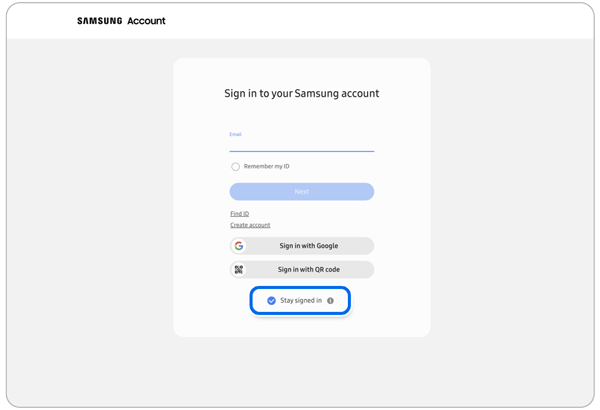This screenshot has width=600, height=410.
Task: Select the Remember my ID radio button
Action: pyautogui.click(x=236, y=167)
